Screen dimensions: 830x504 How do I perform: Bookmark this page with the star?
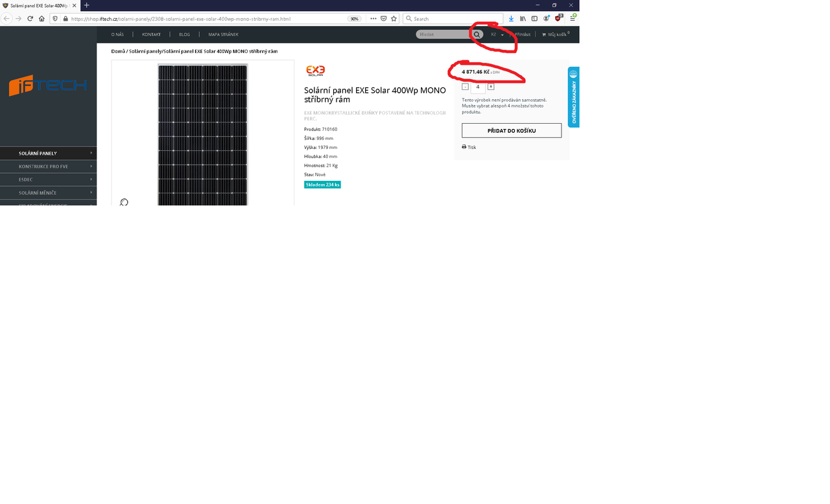[394, 19]
